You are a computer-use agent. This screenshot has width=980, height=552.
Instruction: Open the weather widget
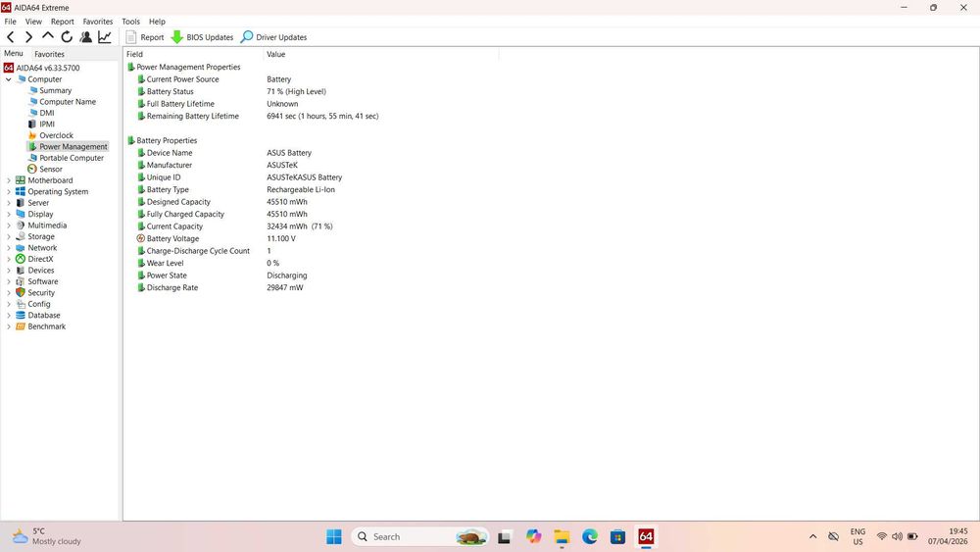click(x=47, y=536)
